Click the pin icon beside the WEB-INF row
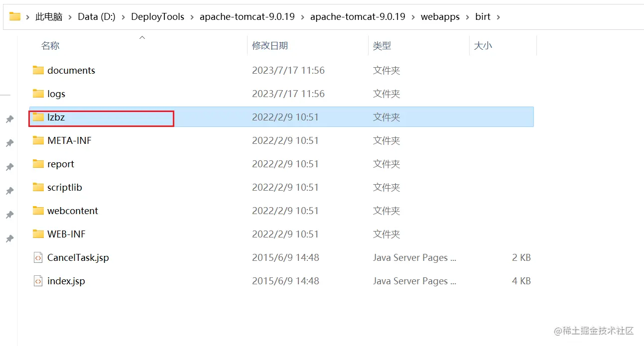This screenshot has height=346, width=644. (x=9, y=239)
